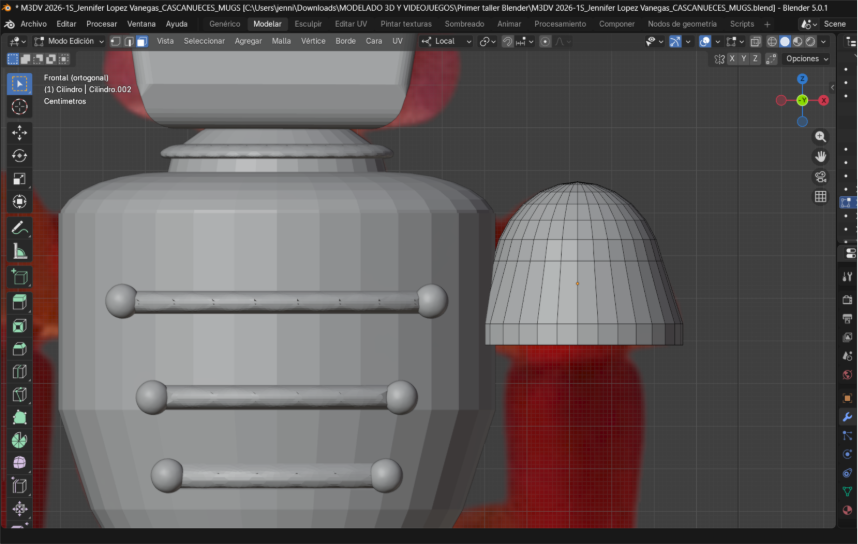The height and width of the screenshot is (544, 858).
Task: Open the Archivo menu
Action: 33,23
